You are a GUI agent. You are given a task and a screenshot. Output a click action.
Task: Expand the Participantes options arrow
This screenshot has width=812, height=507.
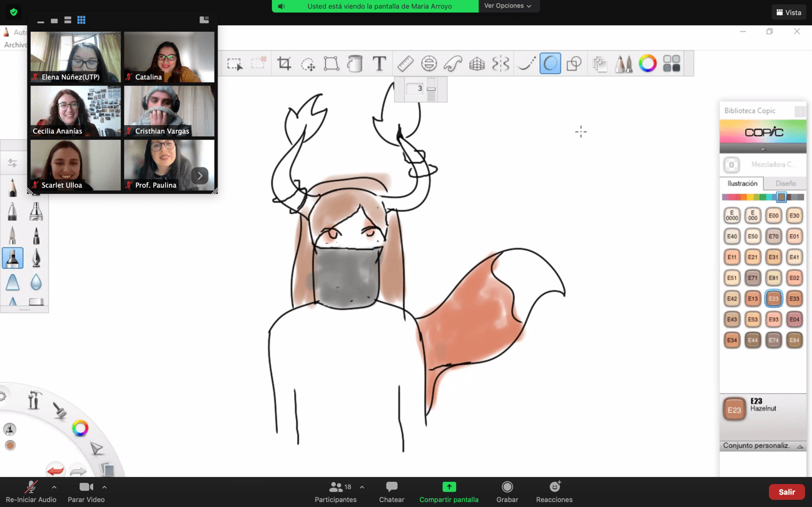362,487
